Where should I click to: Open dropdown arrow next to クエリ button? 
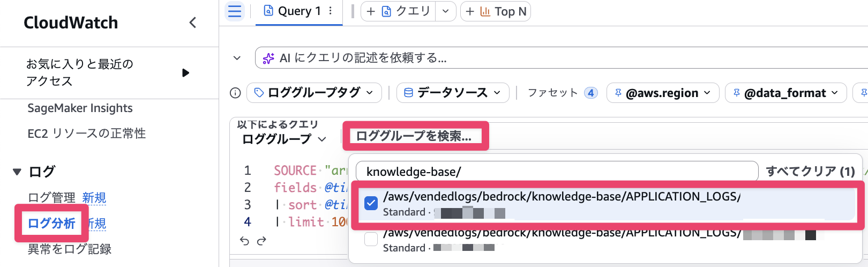[446, 11]
